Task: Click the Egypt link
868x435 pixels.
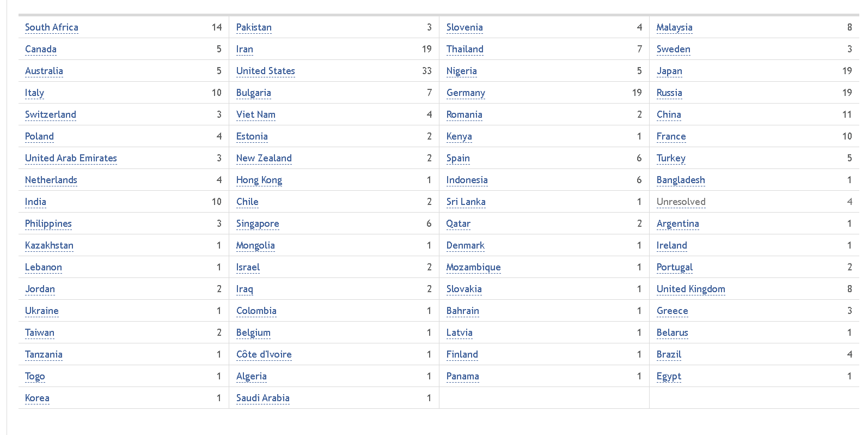Action: [x=669, y=376]
